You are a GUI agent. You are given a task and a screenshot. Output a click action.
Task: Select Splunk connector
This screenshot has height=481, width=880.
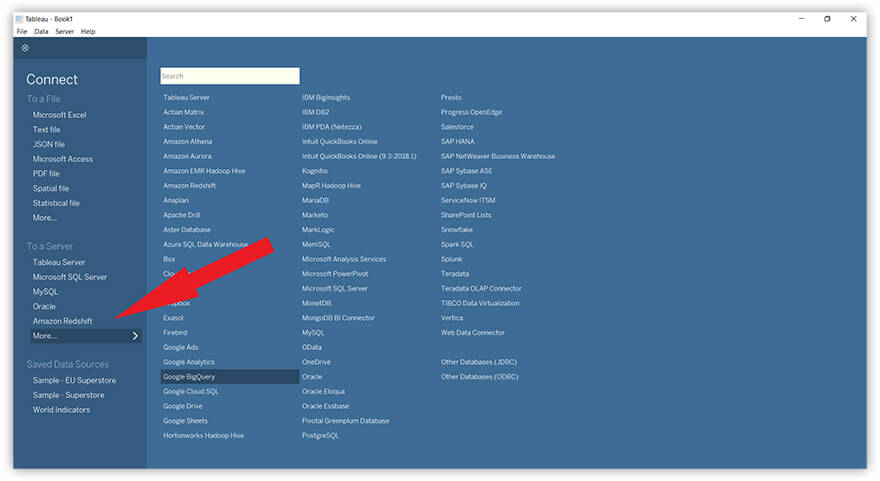tap(452, 259)
